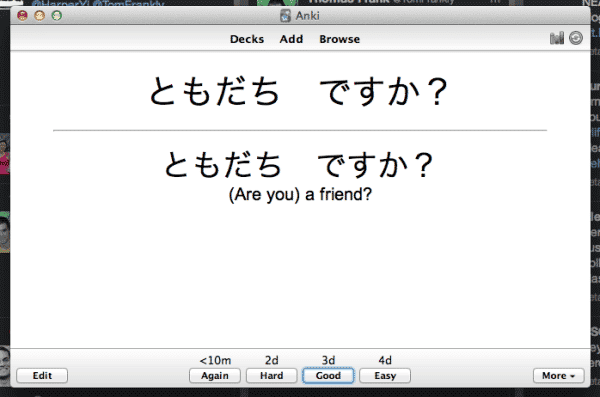This screenshot has width=600, height=397.
Task: Open the statistics bar chart icon
Action: (x=557, y=38)
